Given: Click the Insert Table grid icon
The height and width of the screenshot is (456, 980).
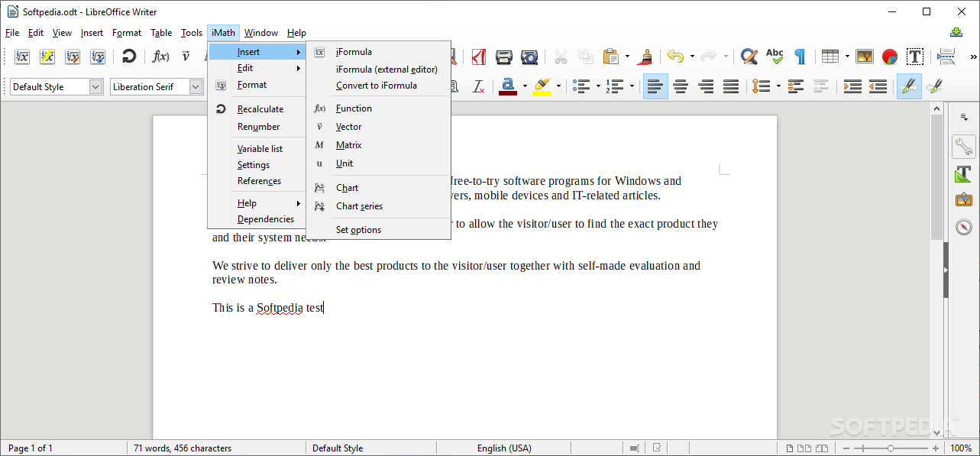Looking at the screenshot, I should (x=830, y=57).
